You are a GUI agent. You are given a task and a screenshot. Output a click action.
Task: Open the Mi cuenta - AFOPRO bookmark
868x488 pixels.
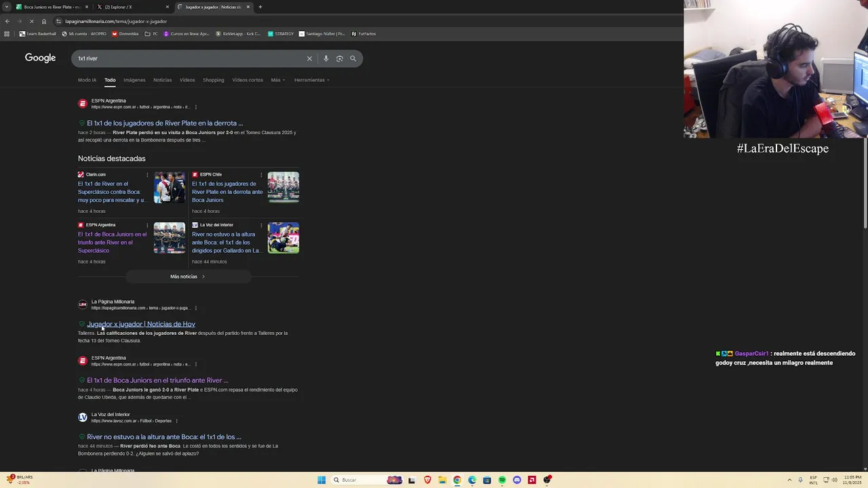(x=84, y=34)
